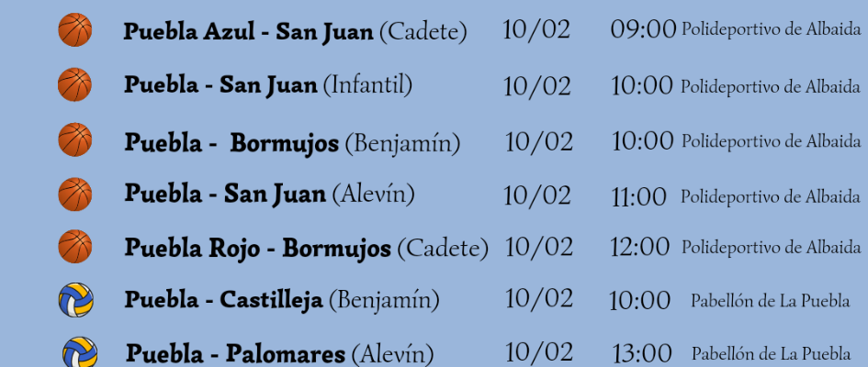Select basketball icon for Puebla Rojo - Bormujos

pyautogui.click(x=74, y=247)
